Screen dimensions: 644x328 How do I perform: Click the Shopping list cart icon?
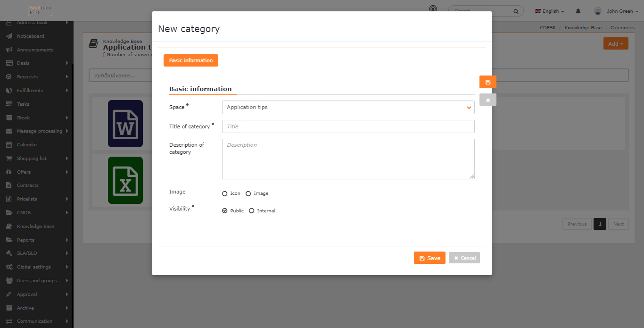(x=8, y=158)
